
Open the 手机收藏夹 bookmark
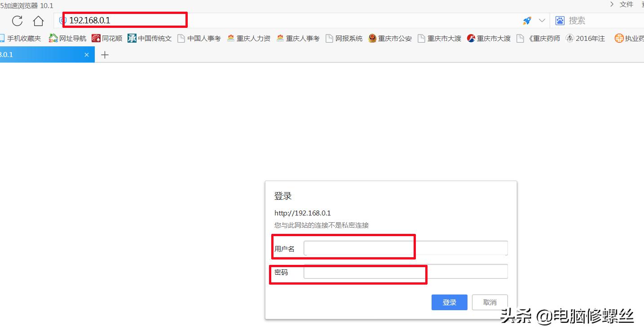[x=22, y=38]
